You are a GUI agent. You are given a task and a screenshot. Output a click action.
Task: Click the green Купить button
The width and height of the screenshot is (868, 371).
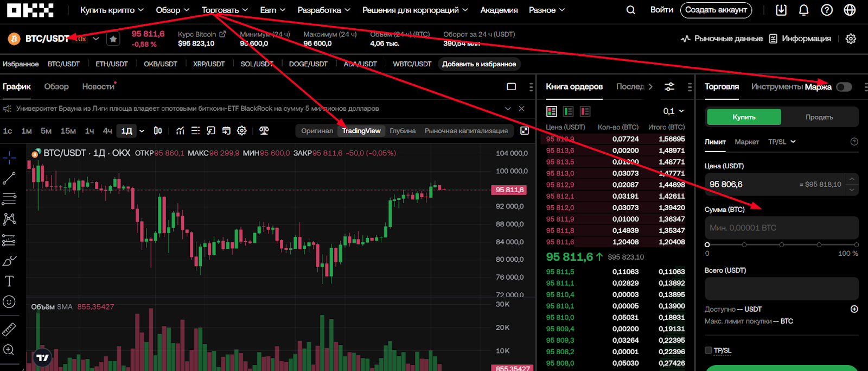click(x=744, y=117)
